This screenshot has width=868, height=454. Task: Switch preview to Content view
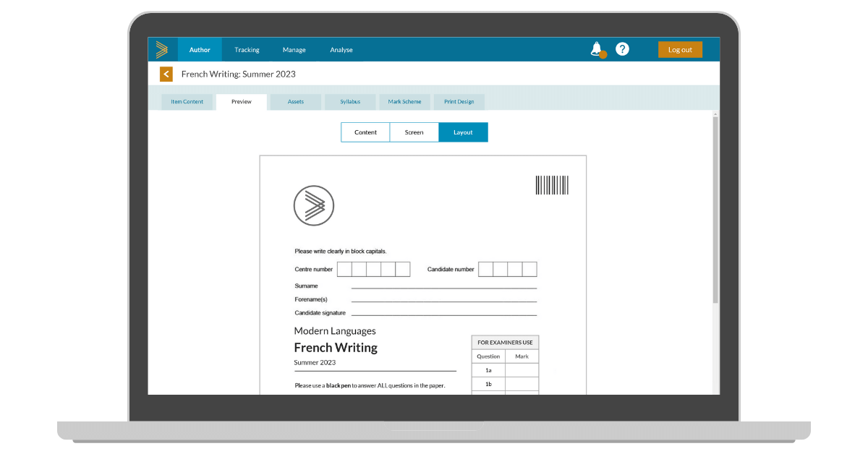tap(365, 132)
